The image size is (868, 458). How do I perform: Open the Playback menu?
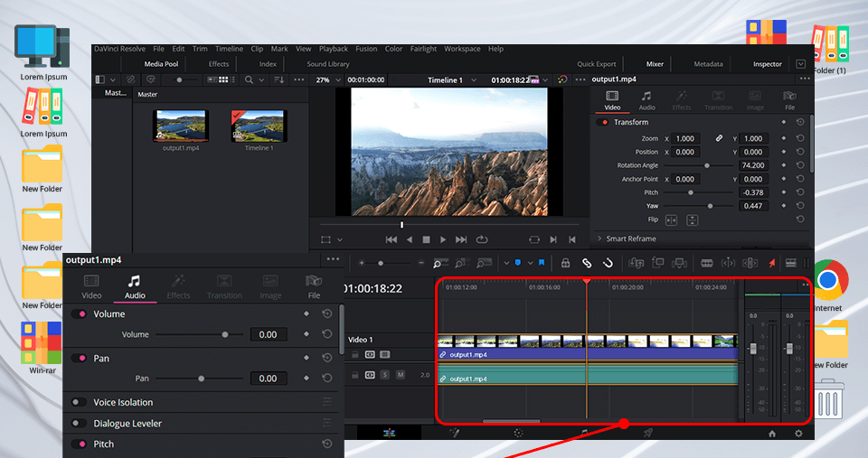click(x=334, y=49)
